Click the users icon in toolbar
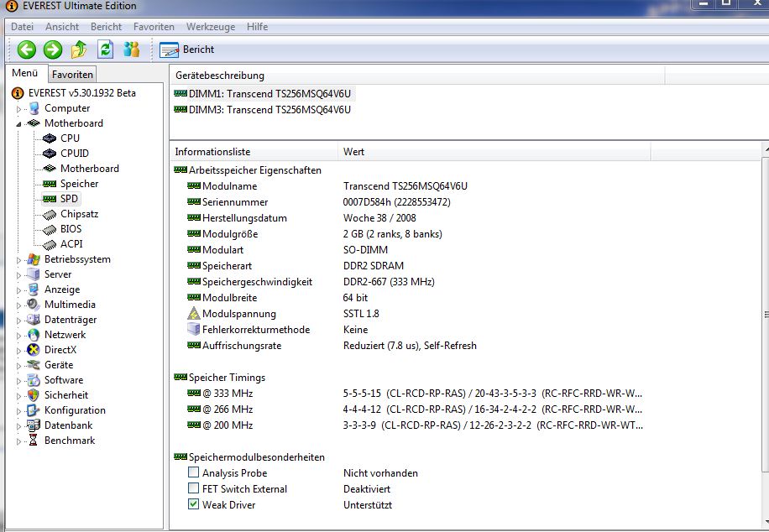769x532 pixels. click(132, 50)
